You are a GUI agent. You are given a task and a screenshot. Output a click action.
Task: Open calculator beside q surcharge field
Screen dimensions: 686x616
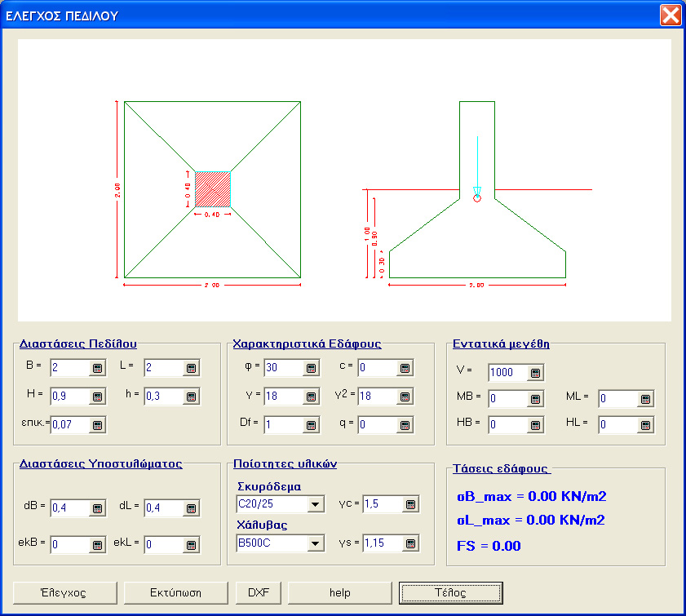click(405, 425)
